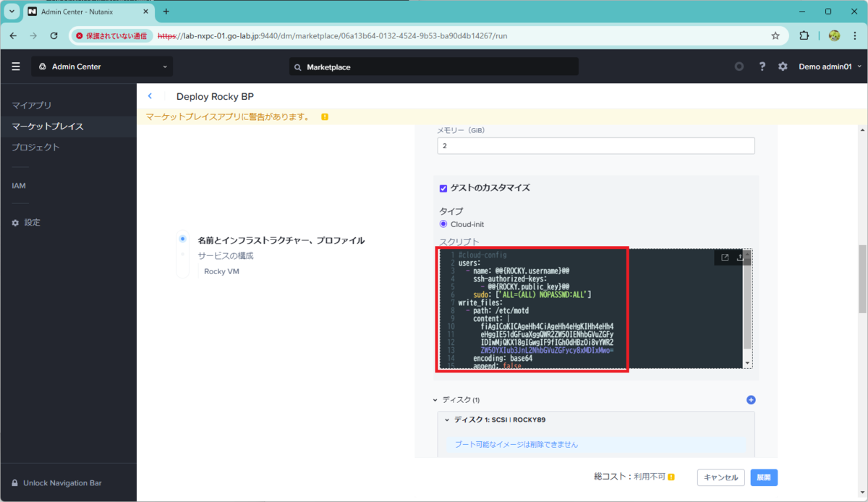Uncheck ゲストのカスタマイズ checkbox

tap(443, 188)
